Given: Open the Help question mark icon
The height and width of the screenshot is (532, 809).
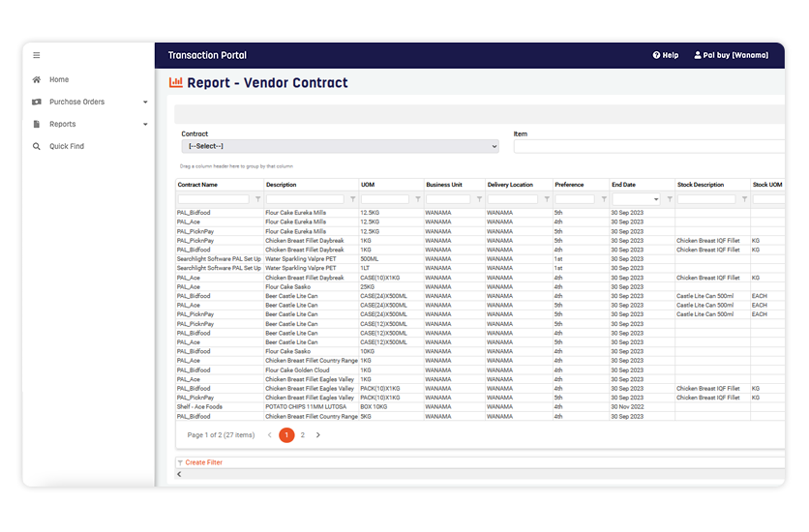Looking at the screenshot, I should (x=656, y=55).
